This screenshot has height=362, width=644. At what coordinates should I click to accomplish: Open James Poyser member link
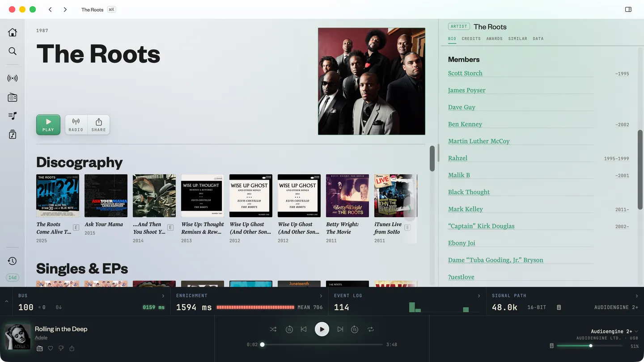[466, 90]
